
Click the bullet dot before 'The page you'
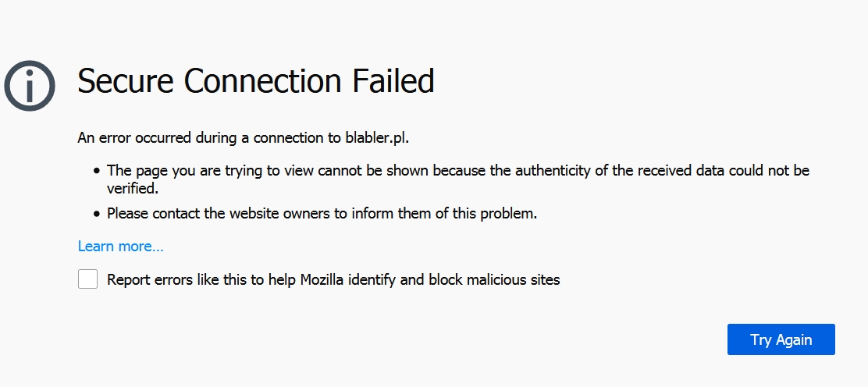[97, 171]
